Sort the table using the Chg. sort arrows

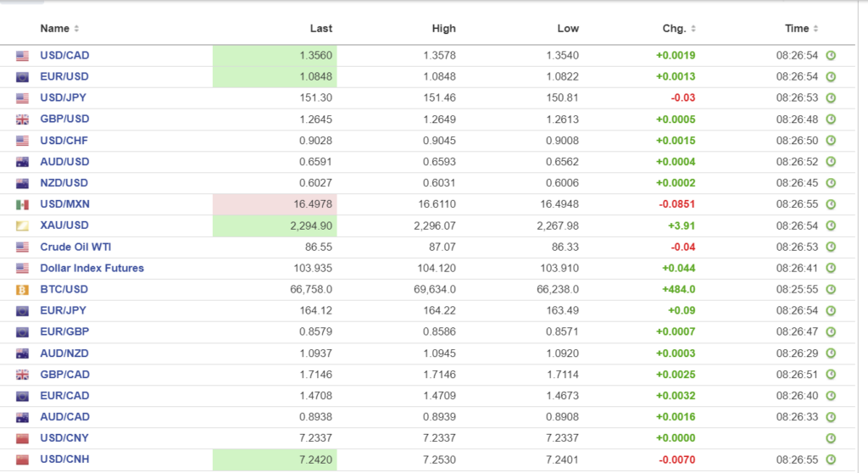693,29
